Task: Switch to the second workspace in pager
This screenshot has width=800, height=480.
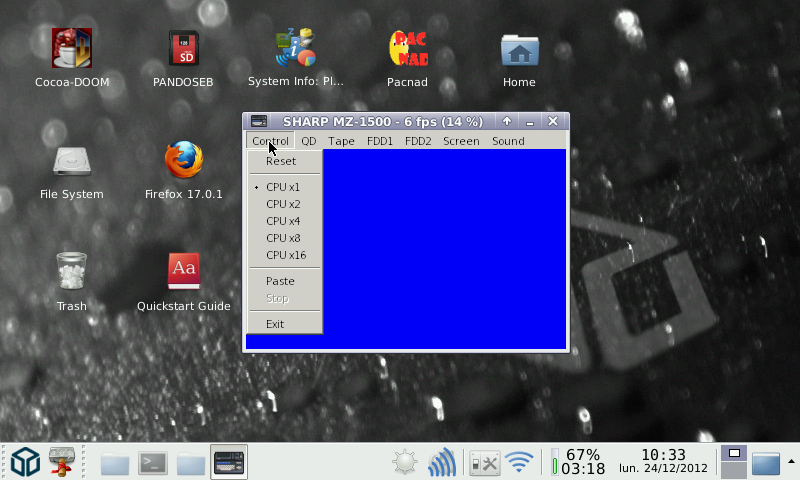Action: click(x=734, y=470)
